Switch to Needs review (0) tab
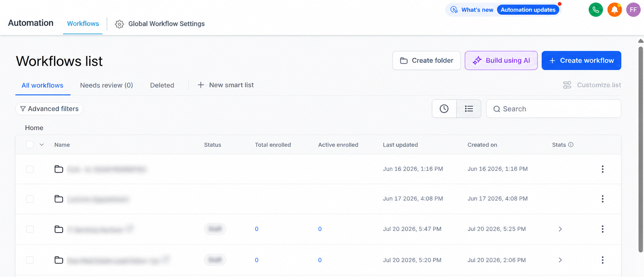The image size is (644, 277). click(106, 85)
